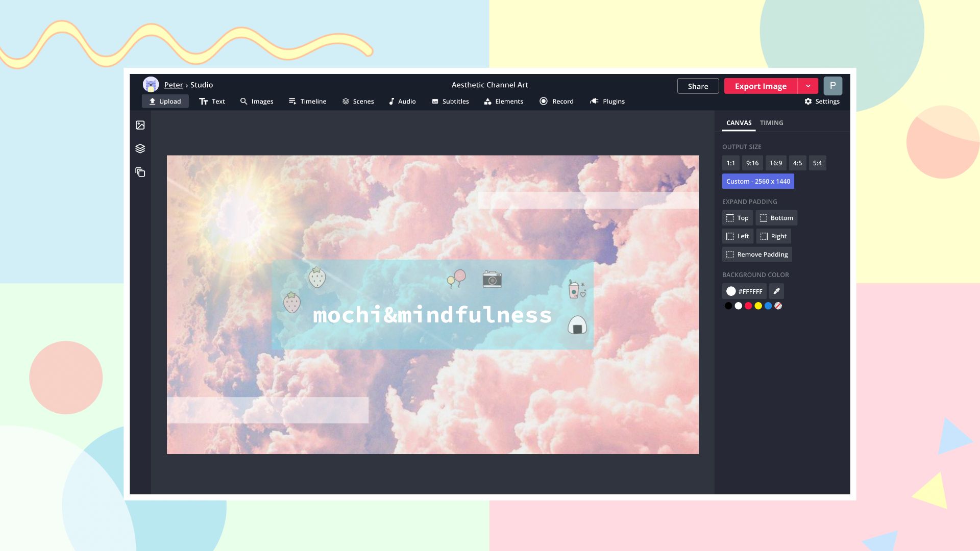The image size is (980, 551).
Task: Select the 9:16 aspect ratio
Action: tap(752, 163)
